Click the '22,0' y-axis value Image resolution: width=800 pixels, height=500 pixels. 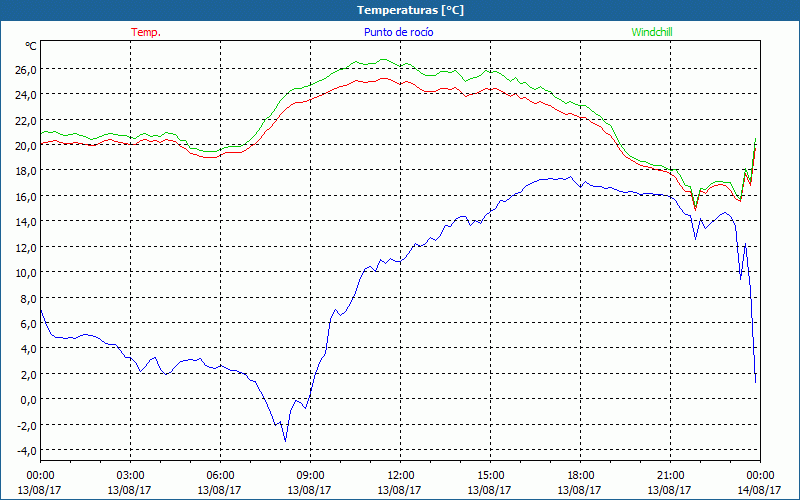tap(26, 120)
